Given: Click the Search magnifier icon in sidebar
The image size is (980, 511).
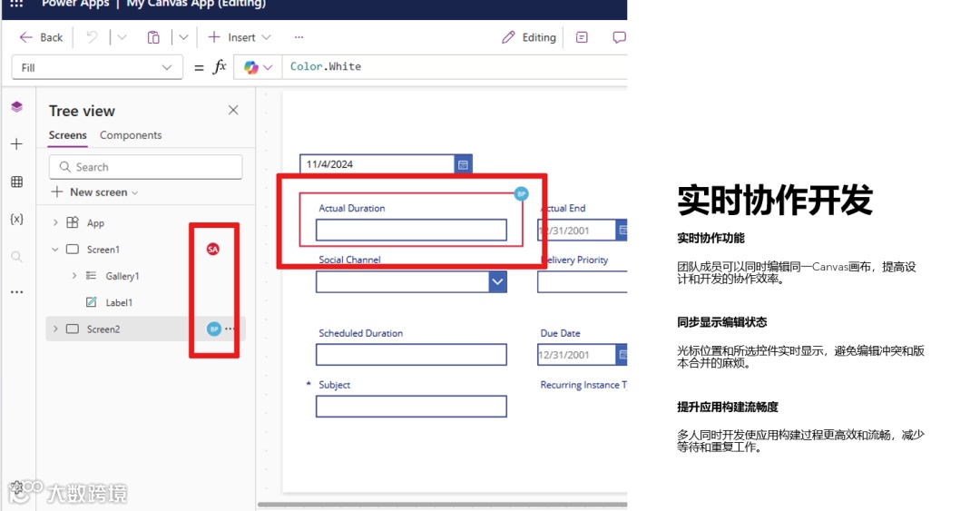Looking at the screenshot, I should pos(17,257).
